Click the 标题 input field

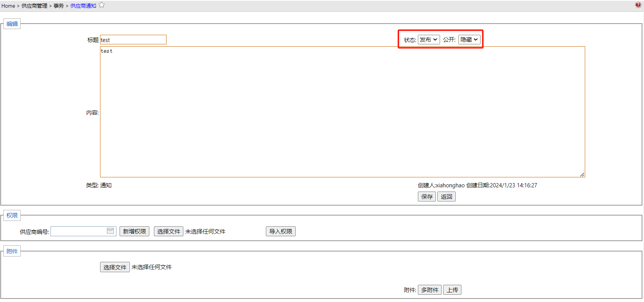pos(133,40)
